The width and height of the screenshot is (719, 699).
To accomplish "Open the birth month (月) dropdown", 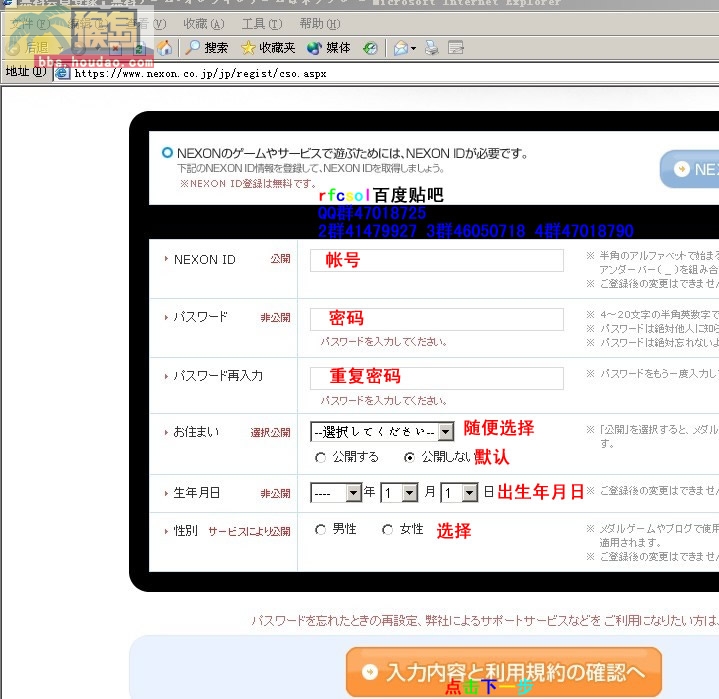I will 399,493.
